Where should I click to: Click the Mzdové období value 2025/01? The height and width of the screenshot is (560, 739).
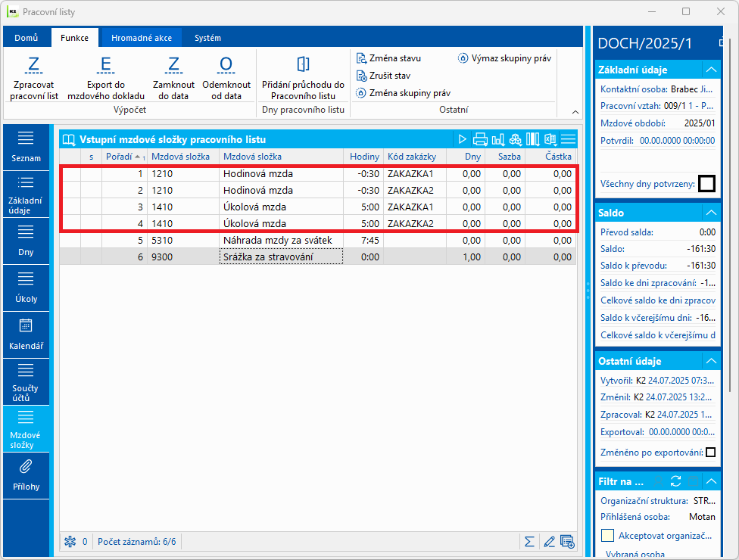point(700,123)
